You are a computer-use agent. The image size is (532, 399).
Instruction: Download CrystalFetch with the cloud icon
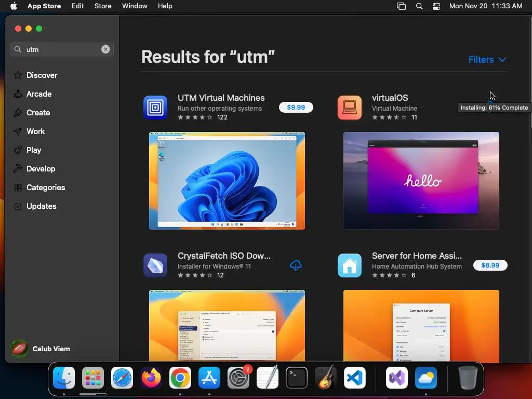click(296, 265)
